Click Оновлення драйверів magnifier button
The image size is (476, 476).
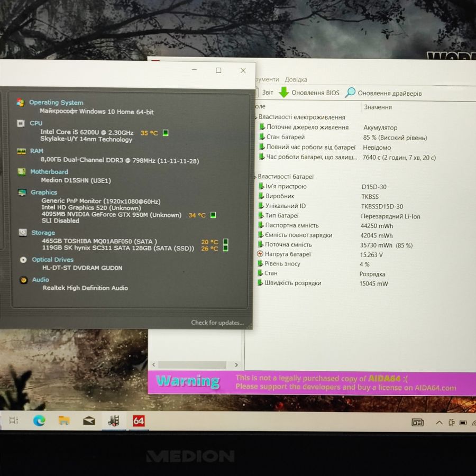click(x=384, y=93)
